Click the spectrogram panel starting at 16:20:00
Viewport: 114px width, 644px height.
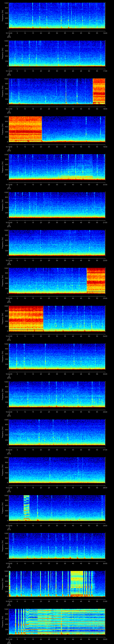pos(57,205)
